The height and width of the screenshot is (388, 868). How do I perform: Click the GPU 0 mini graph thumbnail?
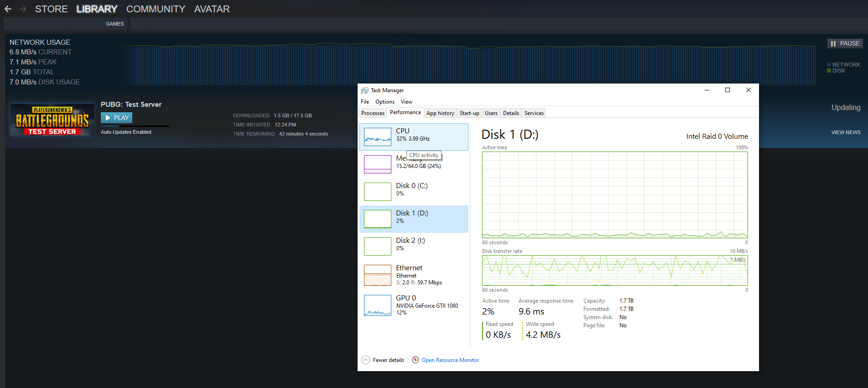tap(378, 305)
